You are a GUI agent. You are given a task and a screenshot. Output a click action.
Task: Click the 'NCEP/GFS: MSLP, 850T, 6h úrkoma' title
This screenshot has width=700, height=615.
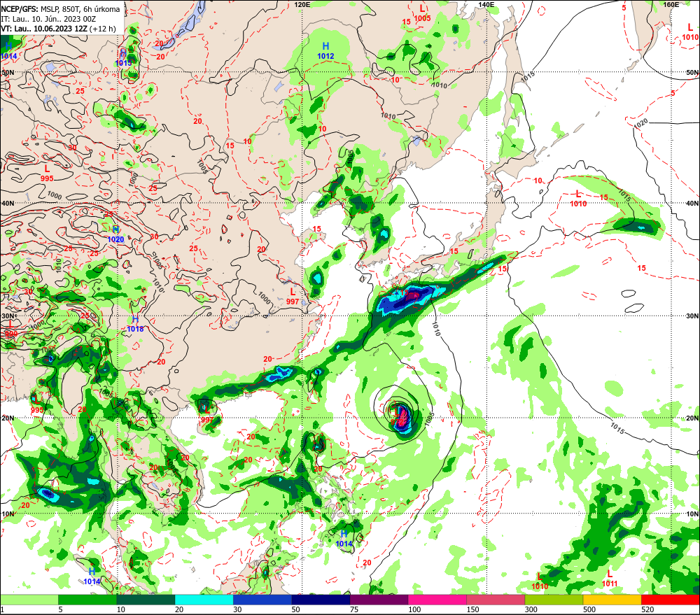(x=60, y=9)
